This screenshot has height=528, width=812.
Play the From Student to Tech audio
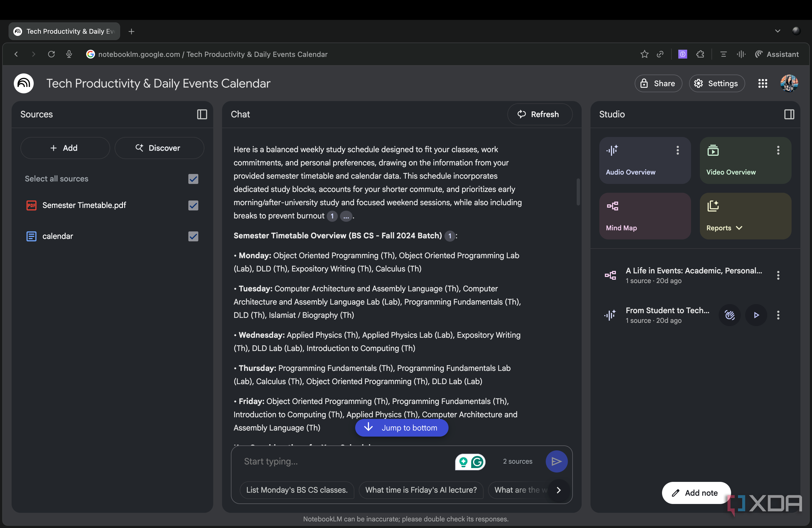(756, 315)
